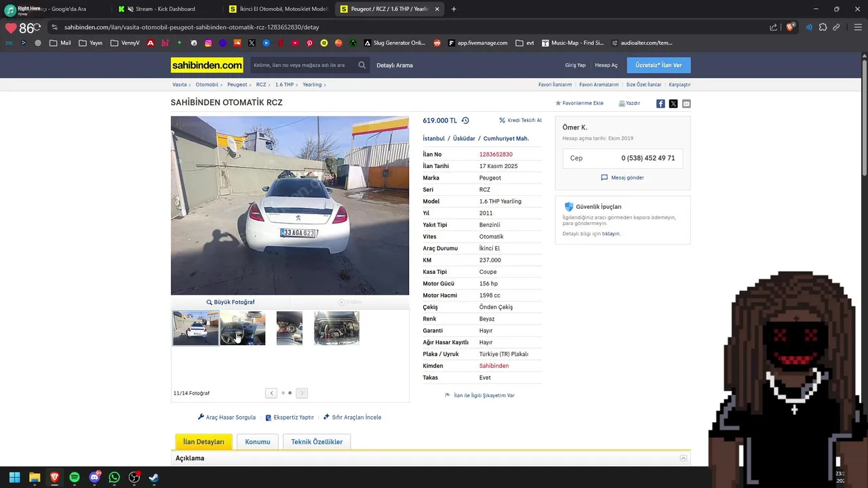Open File Explorer from taskbar
Screen dimensions: 868x488
point(35,477)
